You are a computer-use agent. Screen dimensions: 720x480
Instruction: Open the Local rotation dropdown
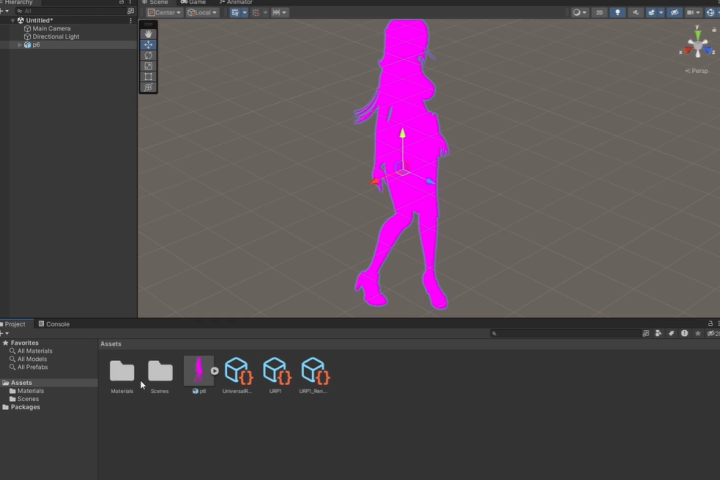pos(202,12)
